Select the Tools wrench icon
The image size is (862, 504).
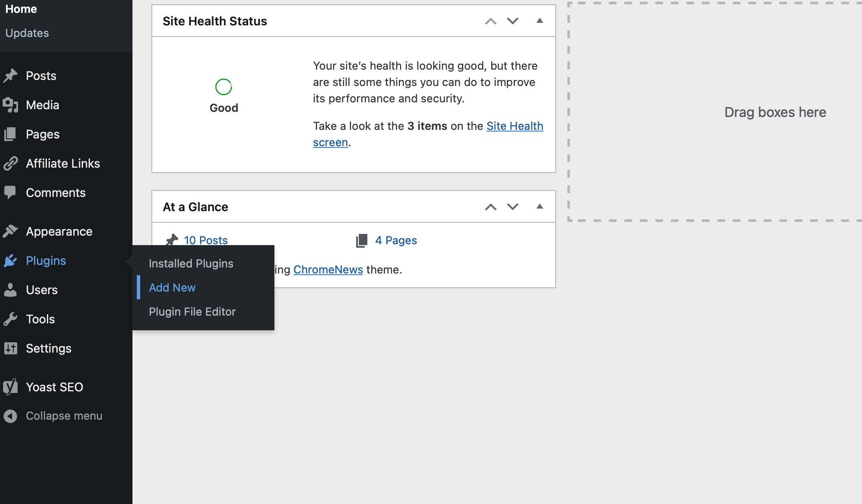pyautogui.click(x=11, y=319)
